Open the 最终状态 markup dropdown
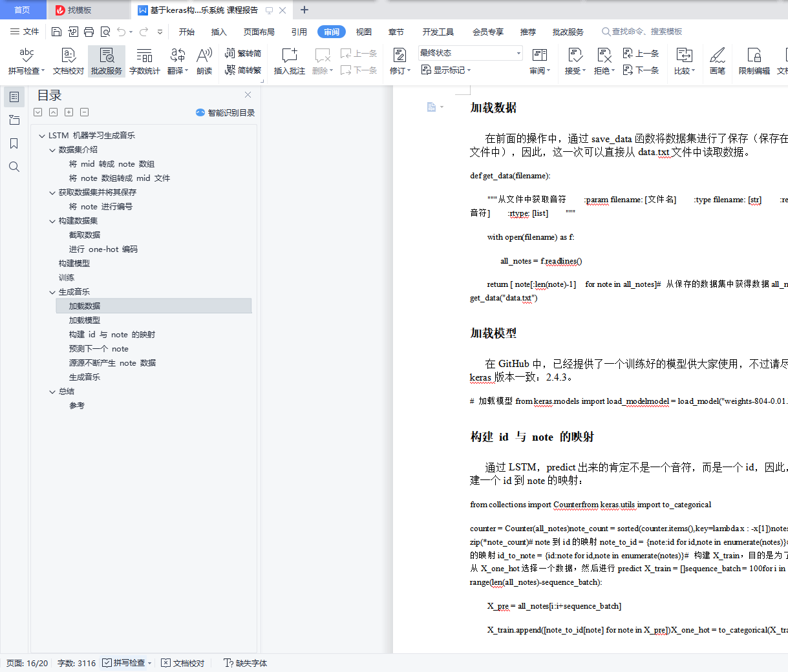The width and height of the screenshot is (788, 672). 470,53
